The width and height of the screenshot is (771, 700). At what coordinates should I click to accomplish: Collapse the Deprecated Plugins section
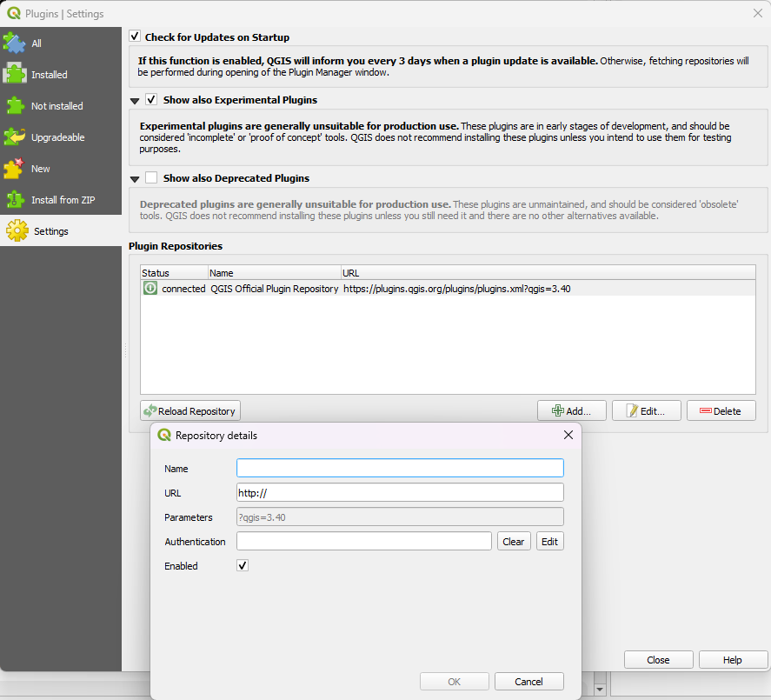tap(135, 179)
